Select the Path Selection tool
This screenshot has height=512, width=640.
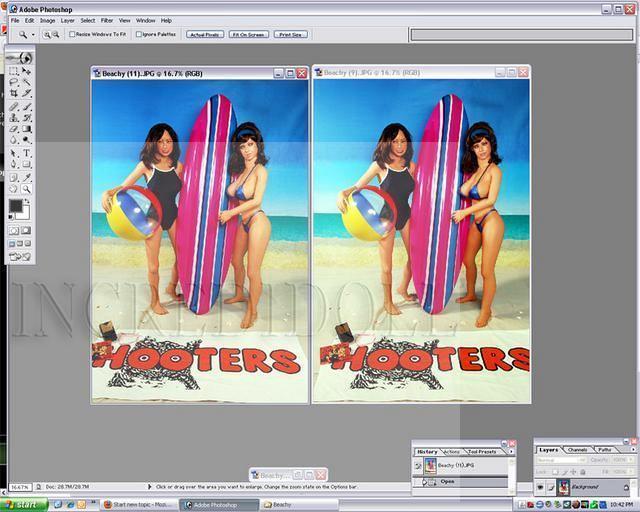coord(13,154)
